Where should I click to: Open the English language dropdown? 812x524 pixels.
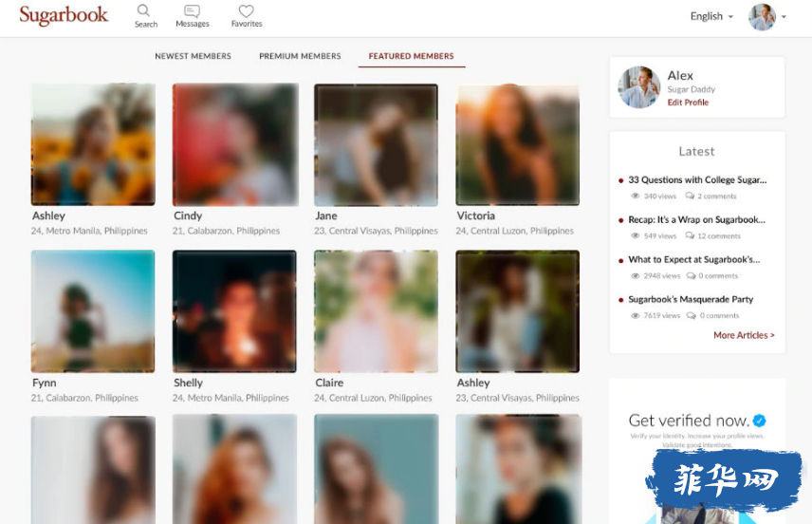(711, 16)
